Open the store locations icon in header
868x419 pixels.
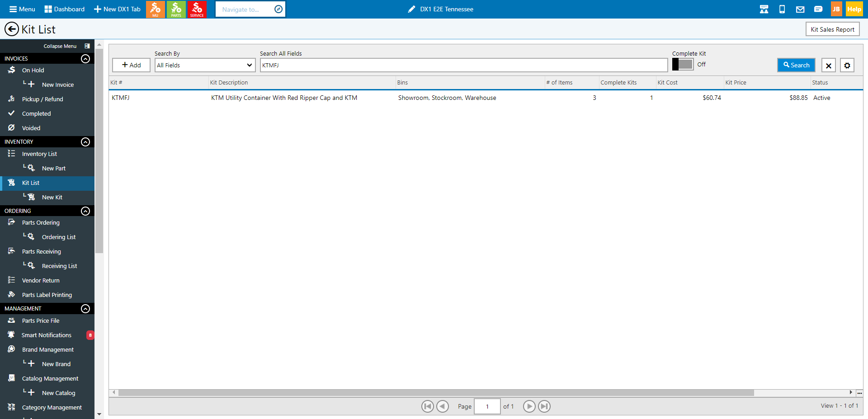tap(764, 9)
